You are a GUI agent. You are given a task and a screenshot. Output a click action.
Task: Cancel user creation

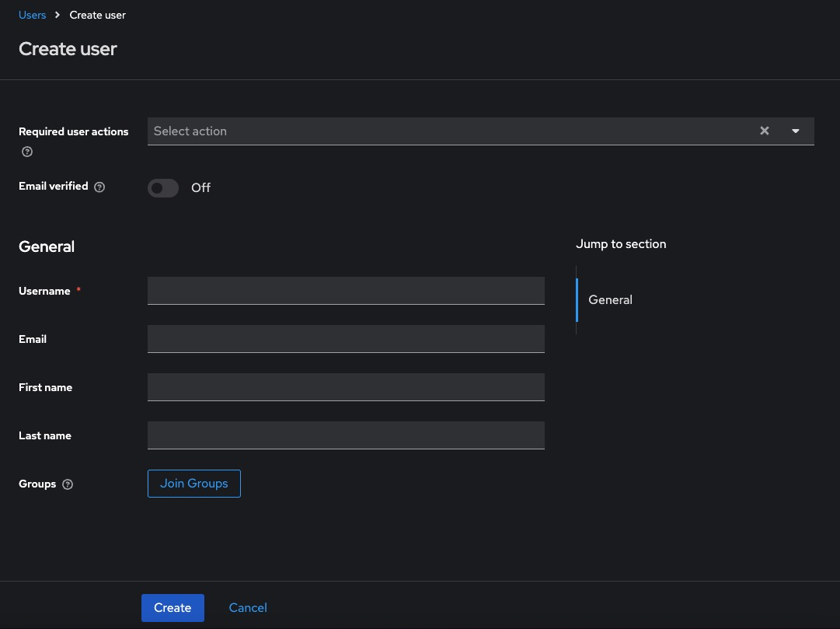pos(248,608)
